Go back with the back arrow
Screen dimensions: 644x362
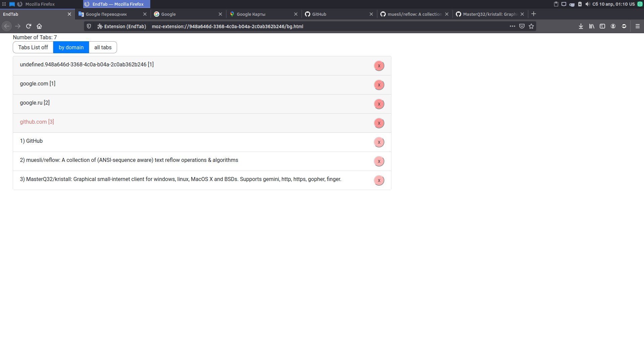(7, 26)
